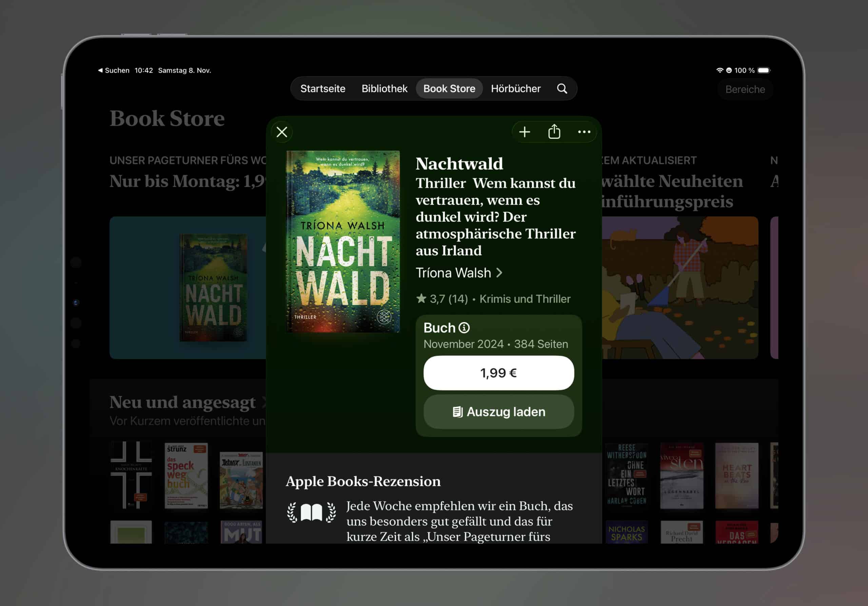Tap the Apple Books laurel review icon

click(311, 513)
